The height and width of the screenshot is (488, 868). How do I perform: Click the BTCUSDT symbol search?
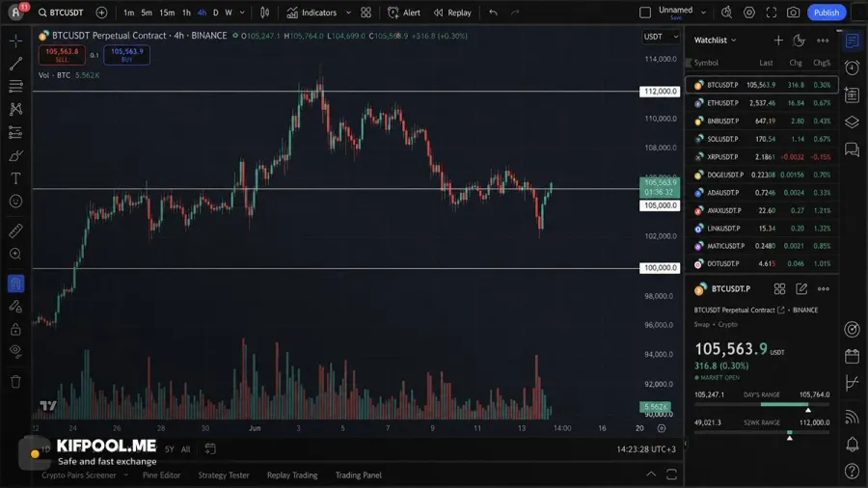(x=61, y=13)
